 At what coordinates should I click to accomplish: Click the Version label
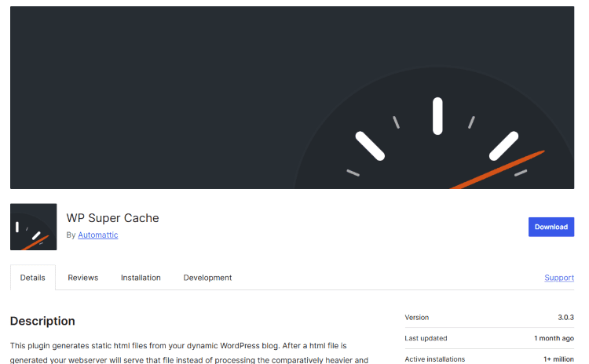tap(417, 318)
